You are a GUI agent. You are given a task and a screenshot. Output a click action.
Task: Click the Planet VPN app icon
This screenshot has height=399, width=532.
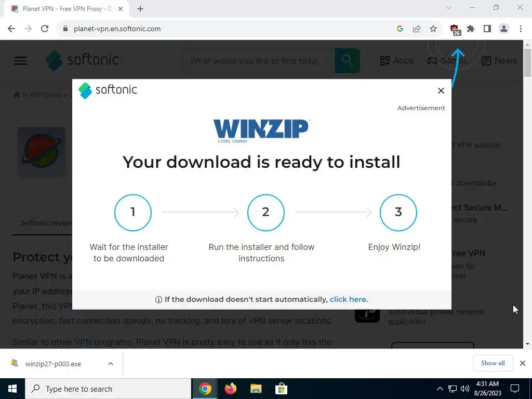tap(42, 152)
